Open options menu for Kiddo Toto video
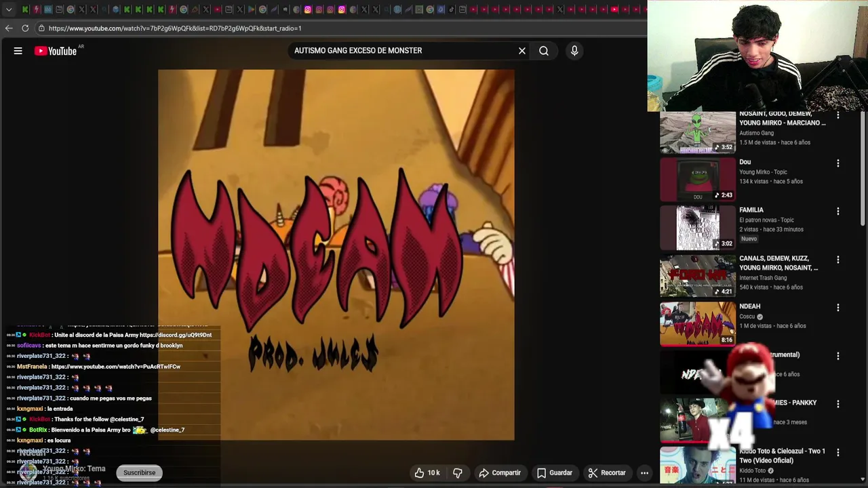This screenshot has height=488, width=868. tap(838, 452)
